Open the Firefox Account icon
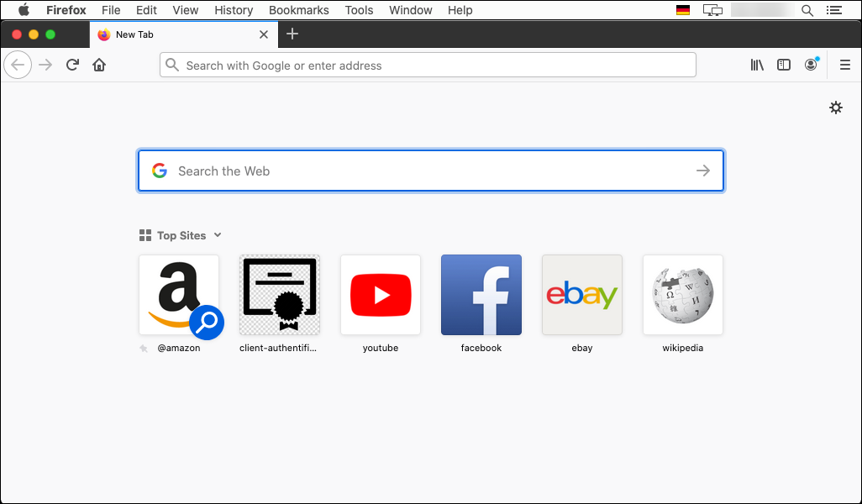 point(811,65)
